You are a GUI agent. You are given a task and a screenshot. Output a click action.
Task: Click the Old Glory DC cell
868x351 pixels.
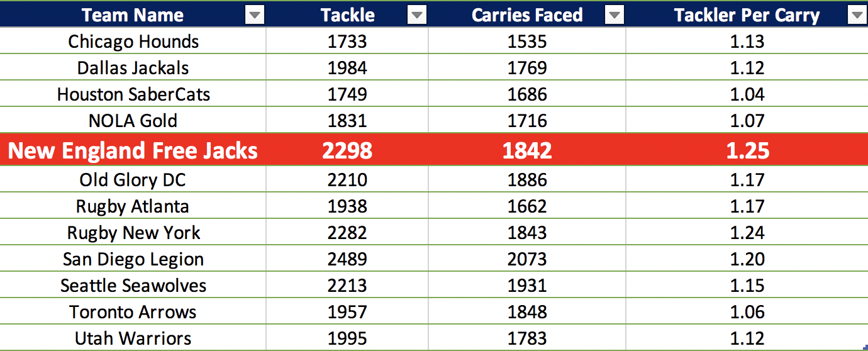pyautogui.click(x=133, y=181)
